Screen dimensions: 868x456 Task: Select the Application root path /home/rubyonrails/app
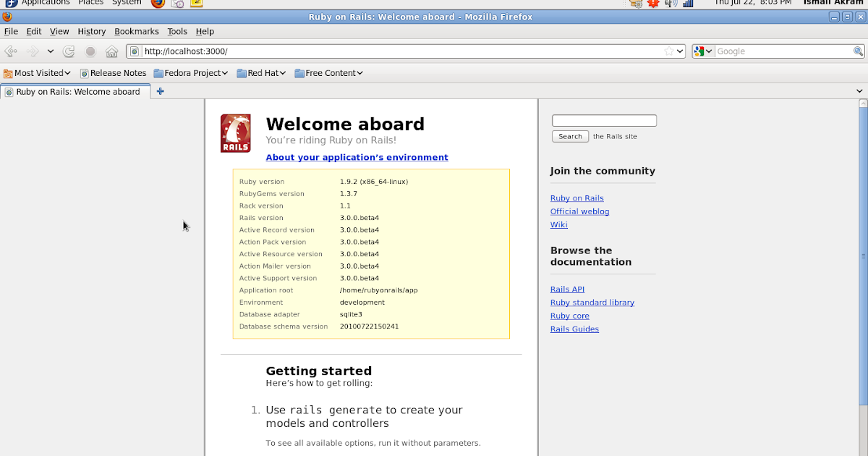(379, 290)
